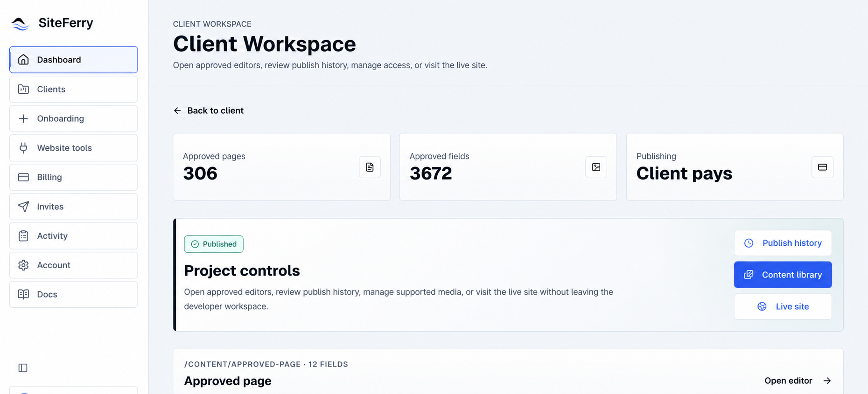This screenshot has height=394, width=868.
Task: Click the Project controls heading
Action: coord(242,270)
